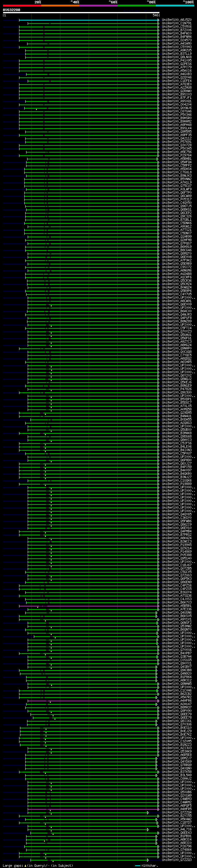Click hit label UniRef100_C7GUL8

coord(177,172)
